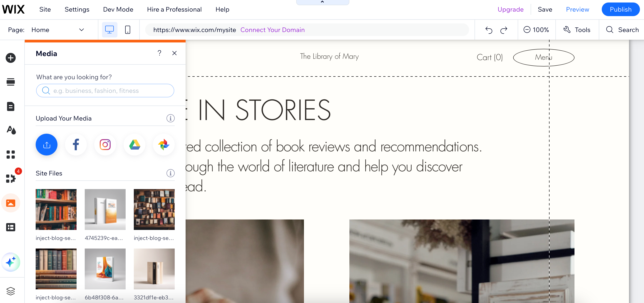The image size is (644, 303).
Task: Import media from Facebook
Action: (x=76, y=145)
